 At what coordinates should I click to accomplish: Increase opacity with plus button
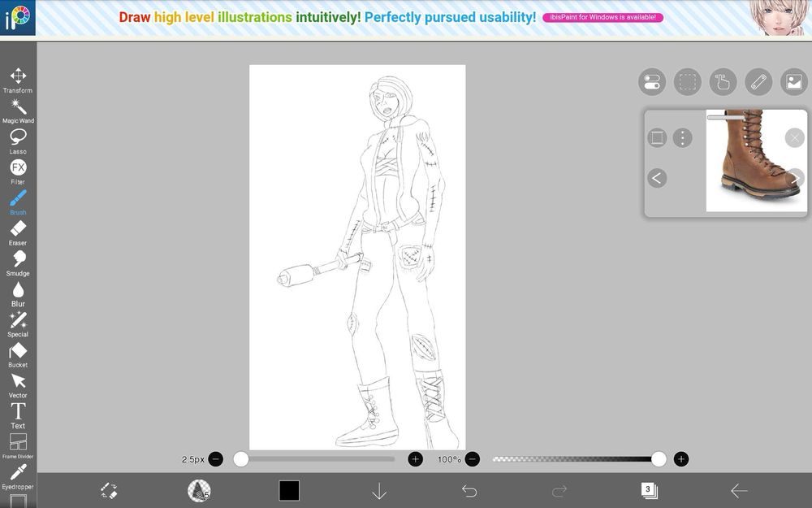coord(681,459)
